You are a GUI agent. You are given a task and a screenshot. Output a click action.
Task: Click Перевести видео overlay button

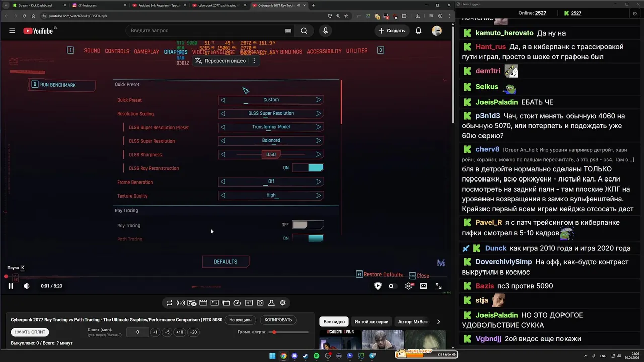[x=220, y=61]
